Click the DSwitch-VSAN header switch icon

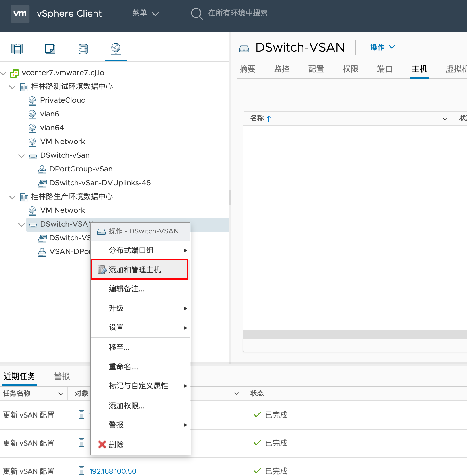244,49
